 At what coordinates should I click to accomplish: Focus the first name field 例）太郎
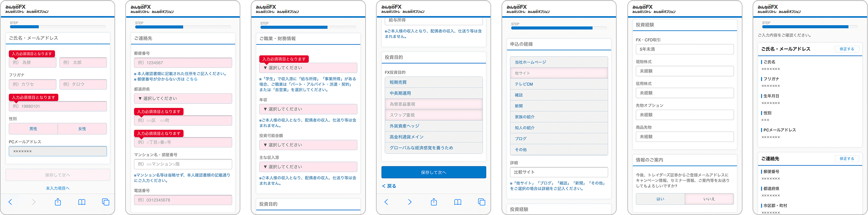click(x=83, y=63)
